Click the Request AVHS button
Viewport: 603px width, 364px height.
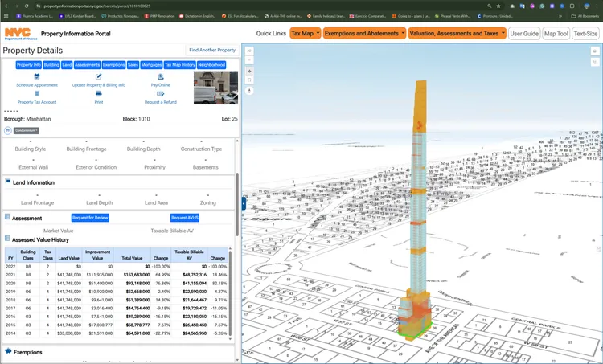184,218
